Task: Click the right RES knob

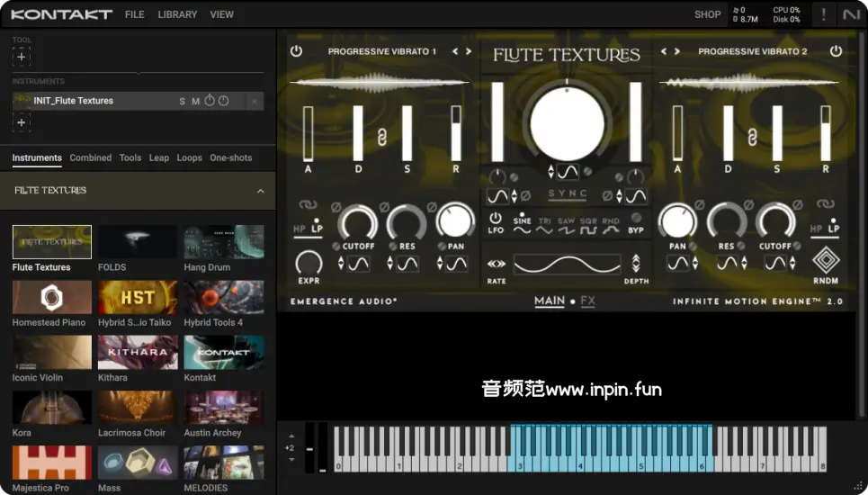Action: [726, 222]
